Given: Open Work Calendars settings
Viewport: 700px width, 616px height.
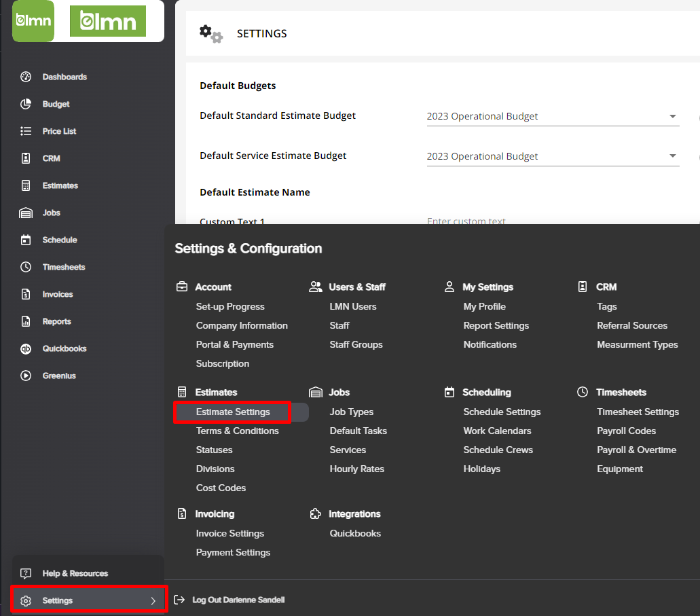Looking at the screenshot, I should point(497,431).
